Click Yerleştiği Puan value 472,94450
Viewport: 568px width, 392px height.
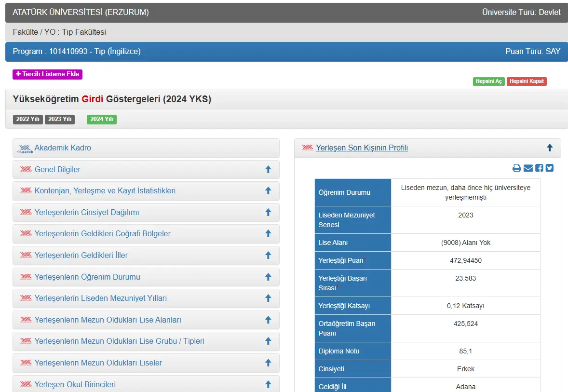tap(465, 260)
